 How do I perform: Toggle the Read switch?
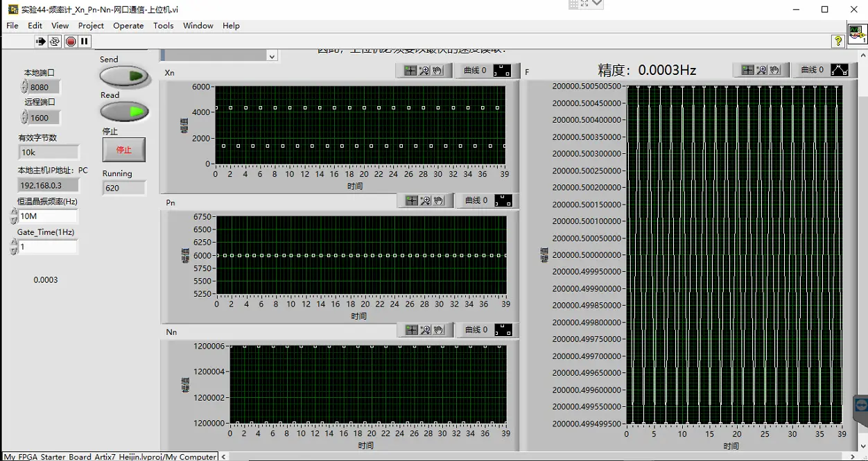[x=125, y=111]
